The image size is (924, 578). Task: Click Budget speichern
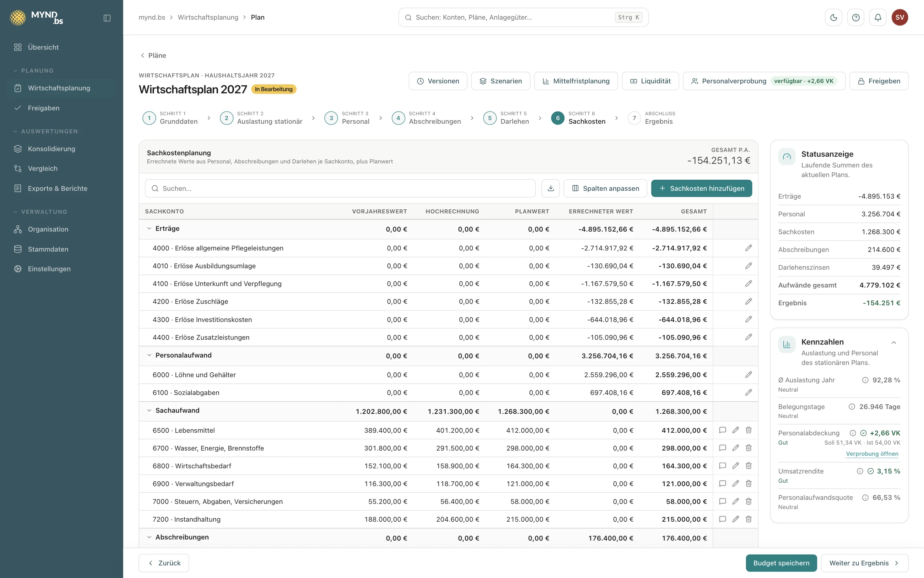click(781, 563)
